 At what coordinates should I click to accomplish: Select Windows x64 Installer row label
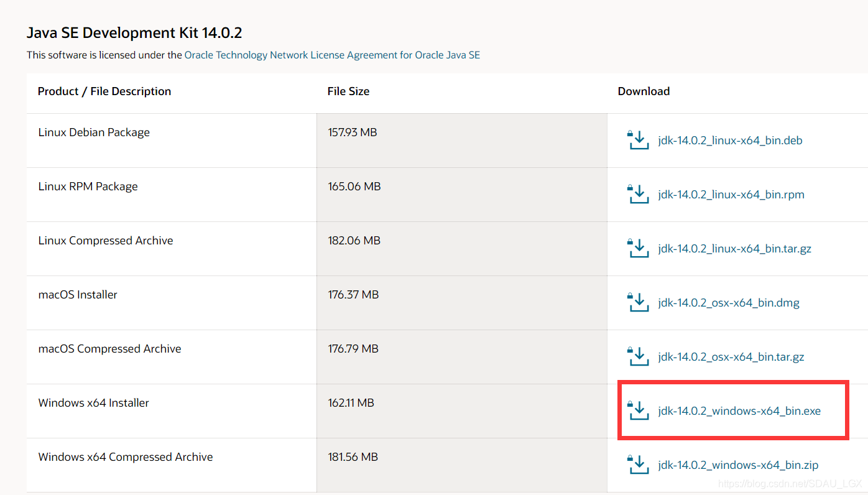coord(93,403)
